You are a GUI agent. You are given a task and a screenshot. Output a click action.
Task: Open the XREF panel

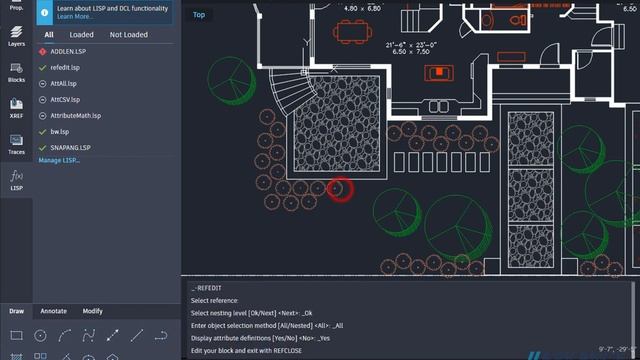tap(16, 108)
